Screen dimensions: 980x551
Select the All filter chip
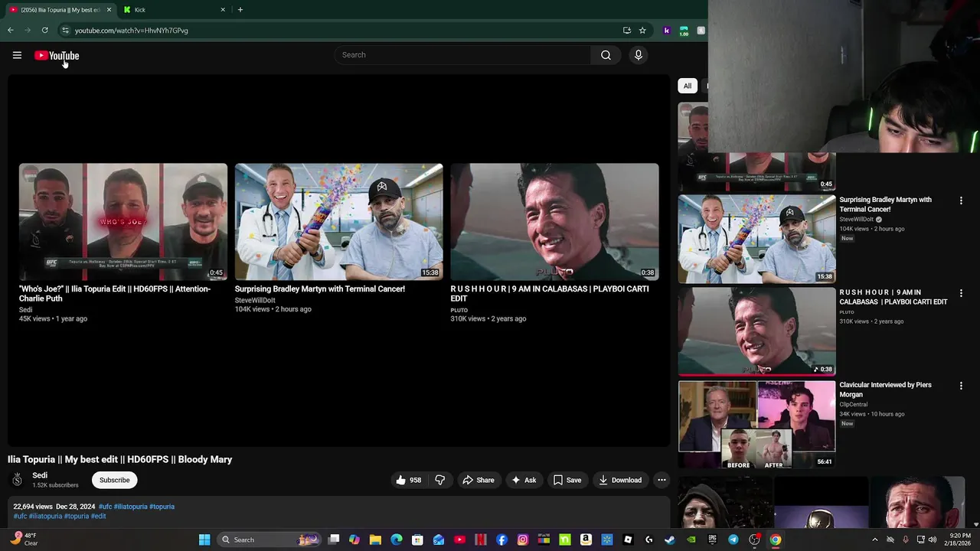pyautogui.click(x=688, y=86)
